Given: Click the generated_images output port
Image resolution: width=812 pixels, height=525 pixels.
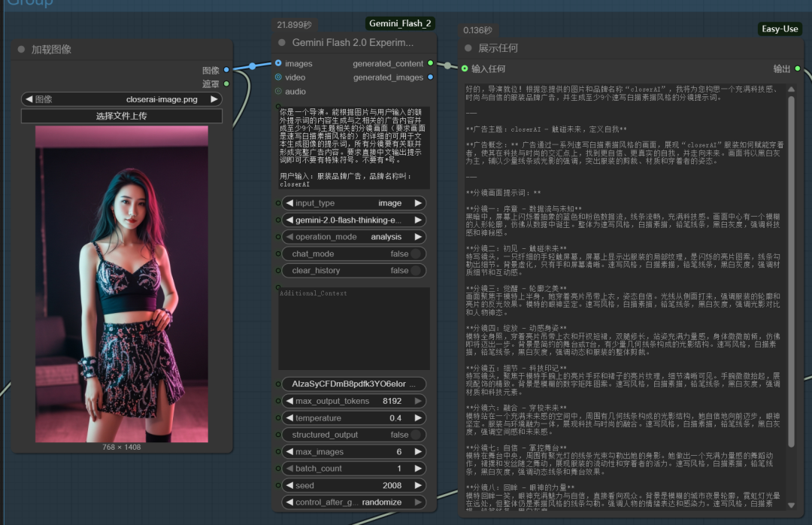Looking at the screenshot, I should [x=430, y=77].
